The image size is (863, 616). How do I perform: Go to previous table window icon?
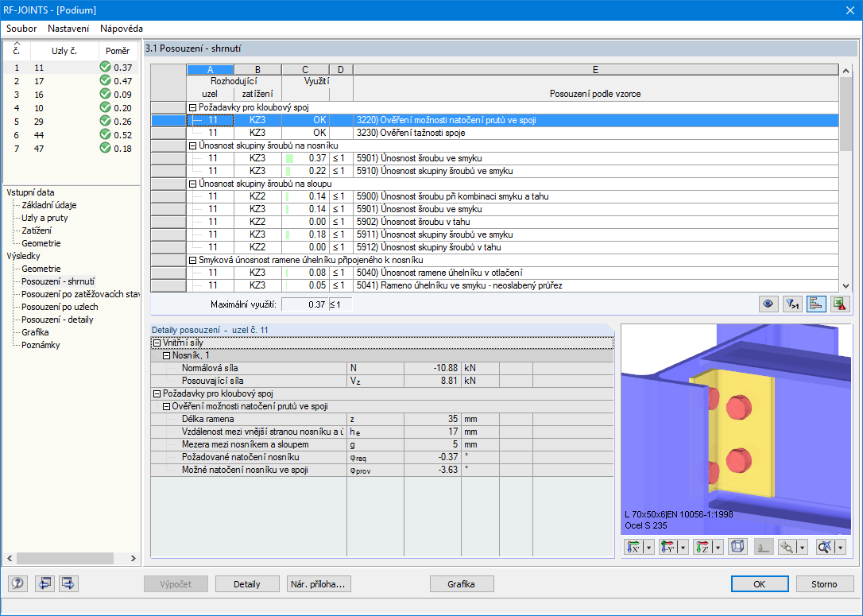click(45, 583)
